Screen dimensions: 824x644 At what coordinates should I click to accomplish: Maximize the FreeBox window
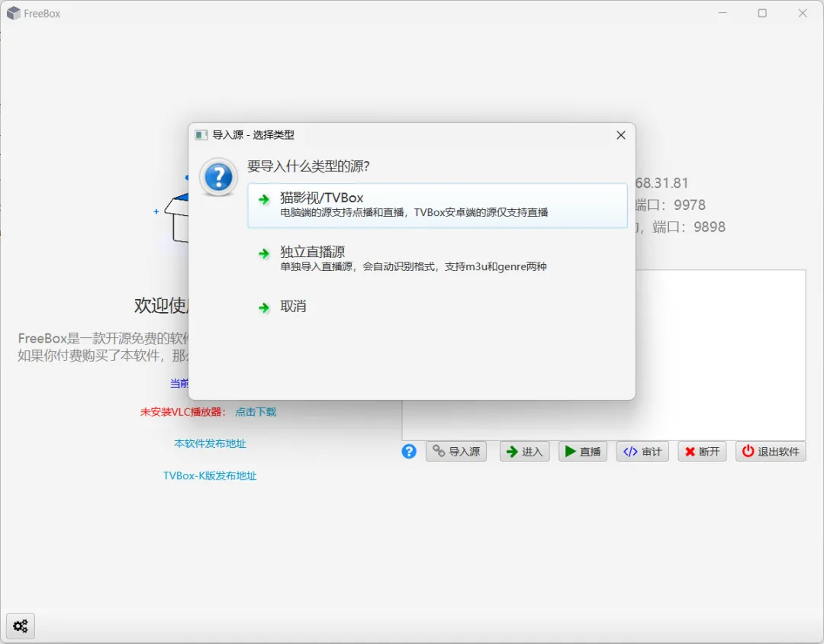(x=762, y=13)
